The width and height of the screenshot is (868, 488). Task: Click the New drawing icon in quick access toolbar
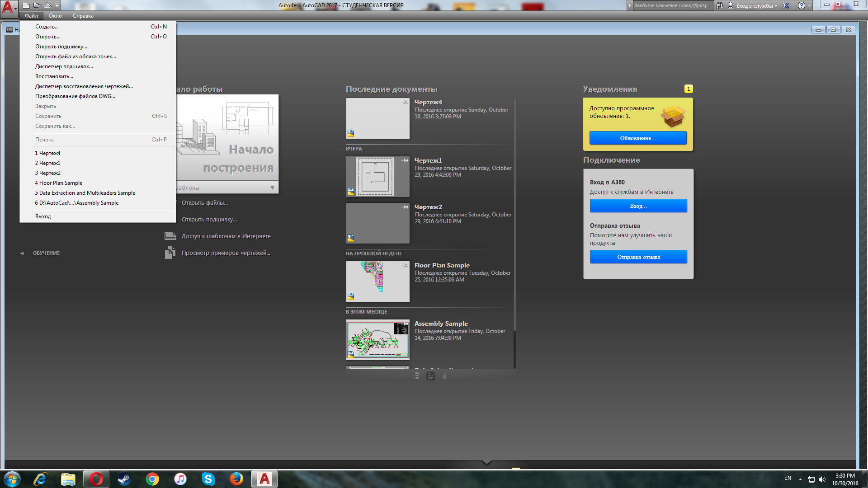[x=26, y=5]
